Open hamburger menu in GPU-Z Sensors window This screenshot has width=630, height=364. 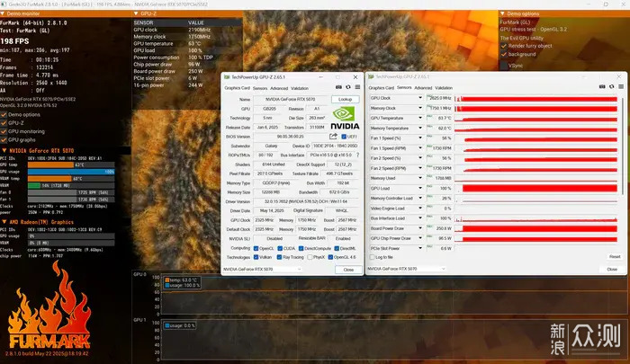click(x=621, y=86)
